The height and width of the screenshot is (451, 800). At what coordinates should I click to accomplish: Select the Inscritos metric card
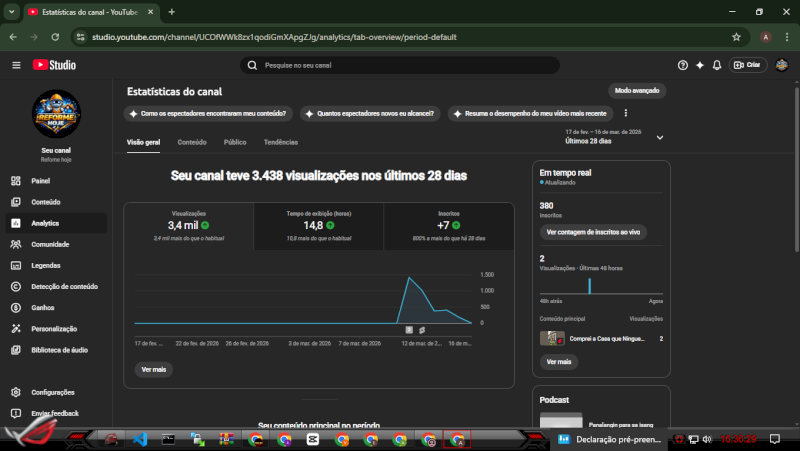448,224
